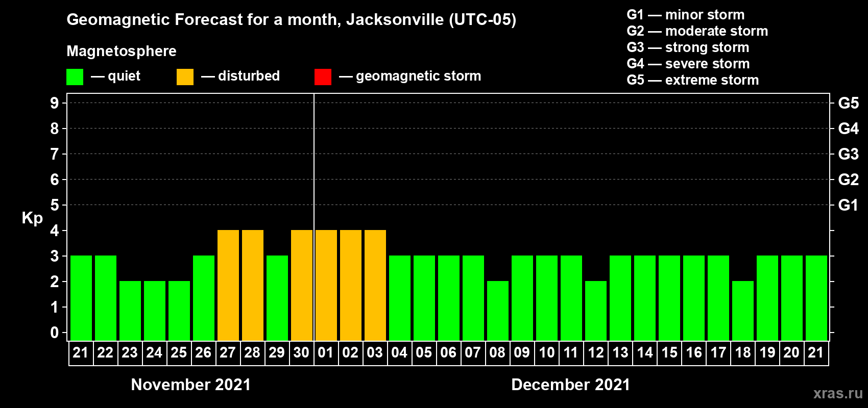The width and height of the screenshot is (868, 408).
Task: Click the date cell 10 in December
Action: [547, 353]
